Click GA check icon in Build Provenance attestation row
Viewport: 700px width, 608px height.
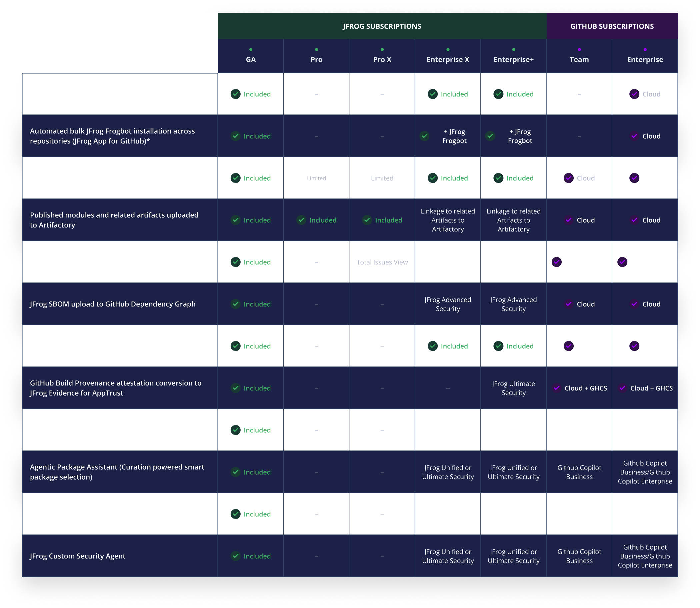[x=235, y=388]
